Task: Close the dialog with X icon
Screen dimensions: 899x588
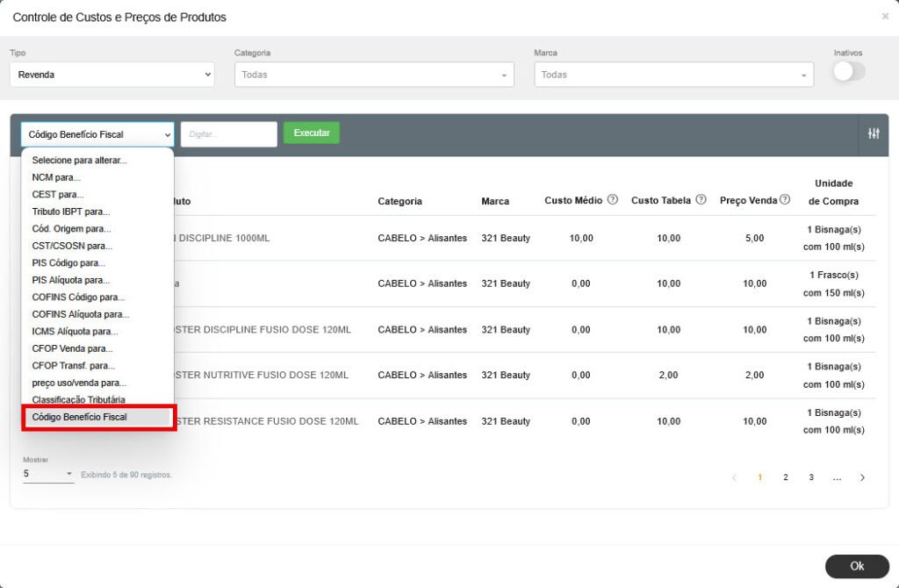Action: pyautogui.click(x=884, y=17)
